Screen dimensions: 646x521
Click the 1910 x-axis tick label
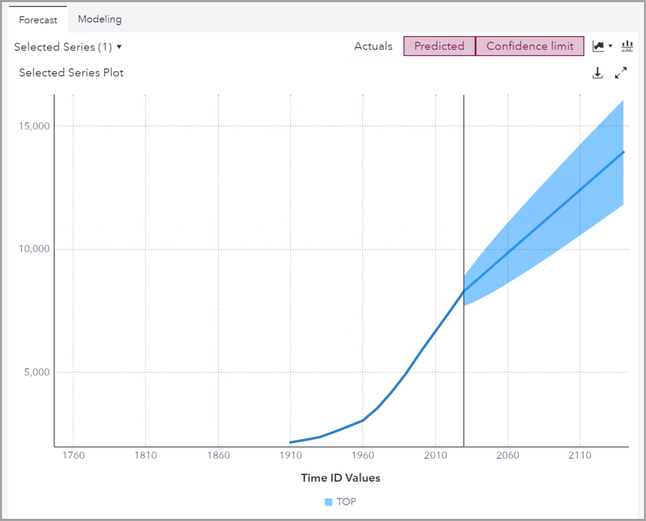(290, 456)
